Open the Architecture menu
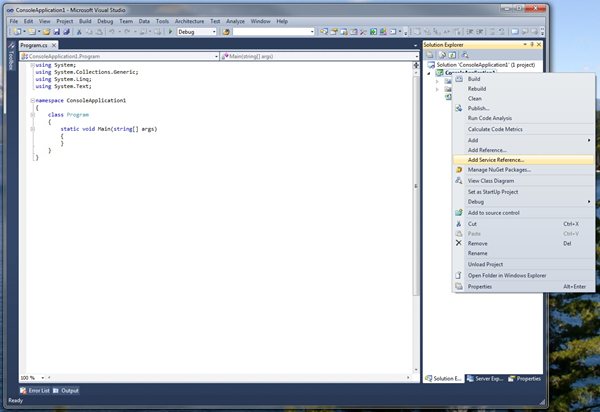This screenshot has width=600, height=412. [x=189, y=21]
